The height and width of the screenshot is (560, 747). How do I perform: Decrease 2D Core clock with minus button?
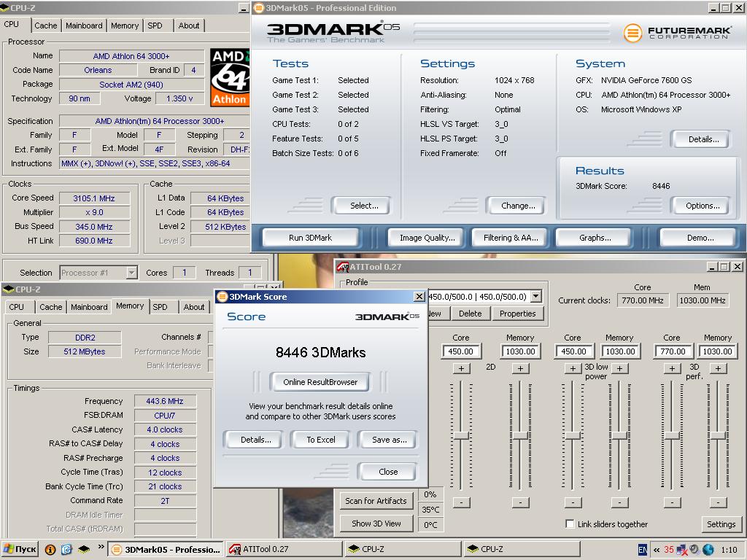(x=461, y=502)
